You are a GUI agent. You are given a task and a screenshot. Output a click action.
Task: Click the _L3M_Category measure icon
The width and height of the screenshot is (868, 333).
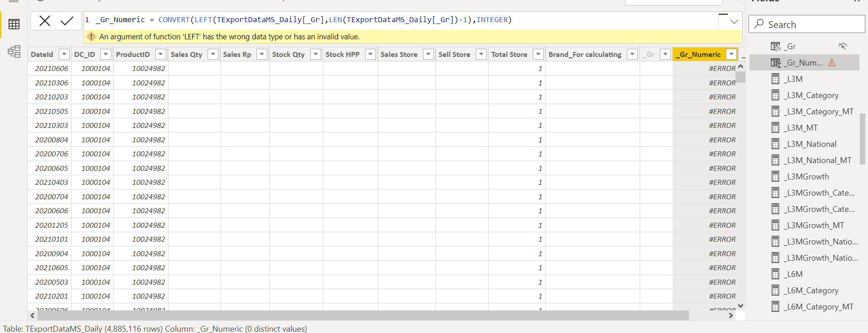pyautogui.click(x=775, y=95)
